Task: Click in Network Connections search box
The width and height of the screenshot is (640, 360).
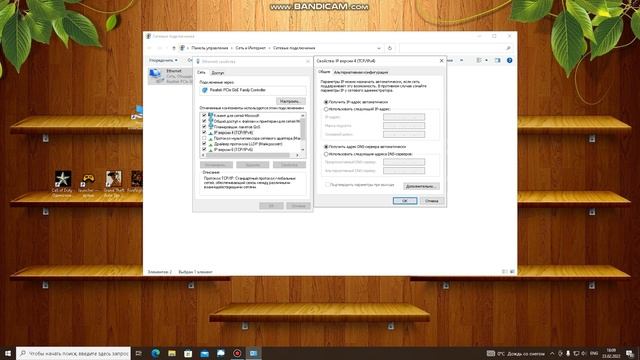Action: [455, 48]
